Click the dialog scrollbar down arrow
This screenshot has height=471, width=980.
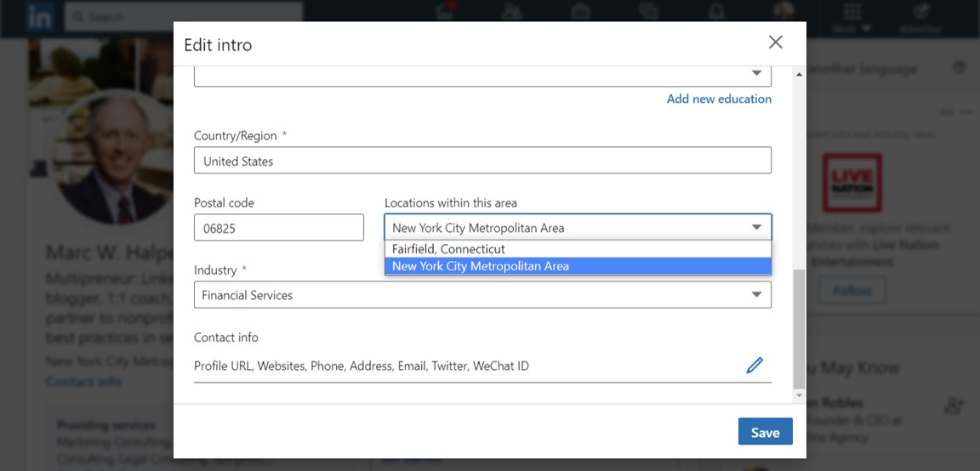point(798,395)
